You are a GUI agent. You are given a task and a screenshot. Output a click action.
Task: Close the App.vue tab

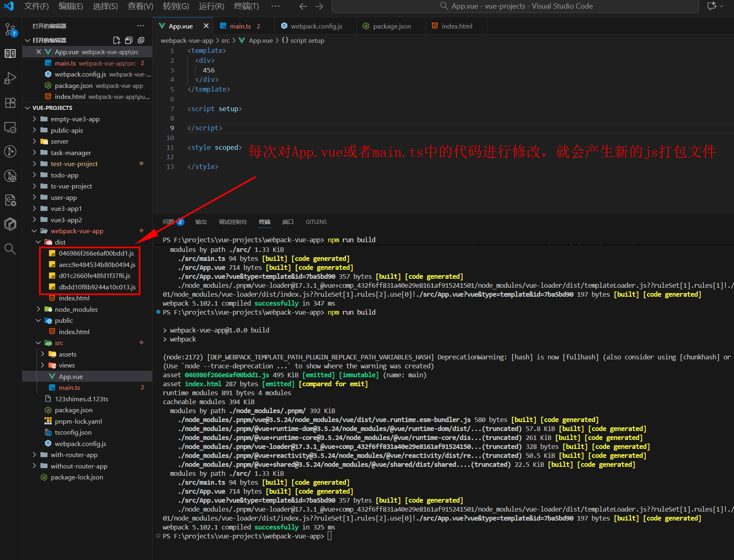click(x=206, y=26)
